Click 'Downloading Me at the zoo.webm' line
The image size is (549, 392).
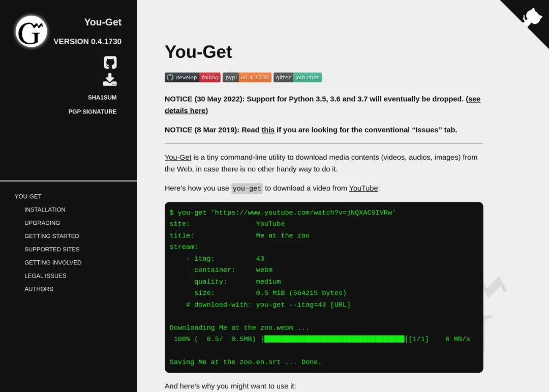pyautogui.click(x=239, y=327)
